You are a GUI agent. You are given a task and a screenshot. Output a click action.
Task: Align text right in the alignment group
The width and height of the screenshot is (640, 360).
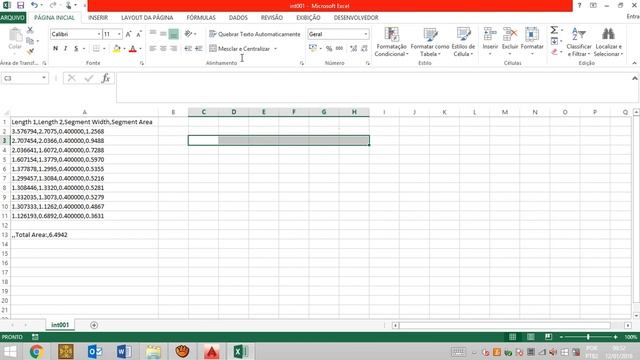[173, 49]
